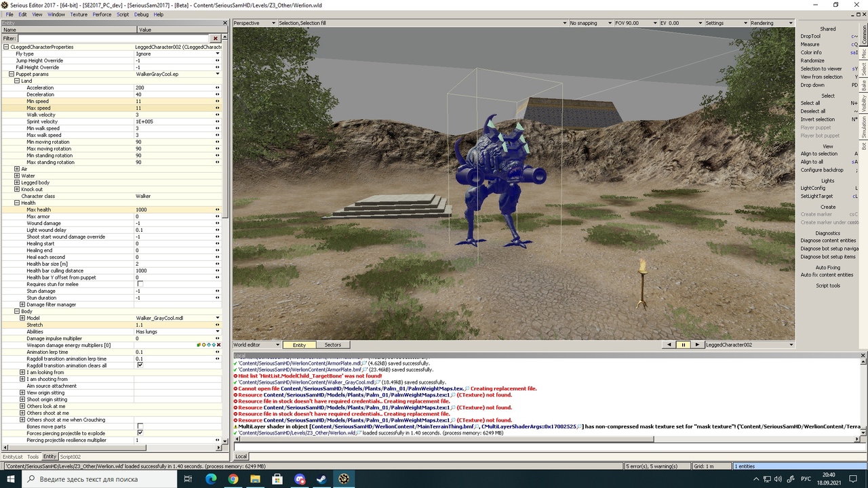Click the Filter input field
The image size is (868, 488).
tap(114, 39)
